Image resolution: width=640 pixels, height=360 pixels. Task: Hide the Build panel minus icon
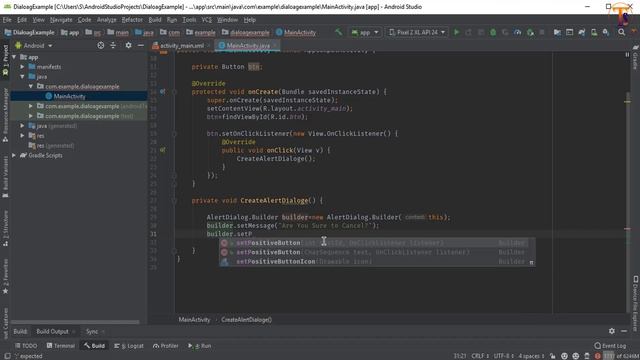point(624,331)
